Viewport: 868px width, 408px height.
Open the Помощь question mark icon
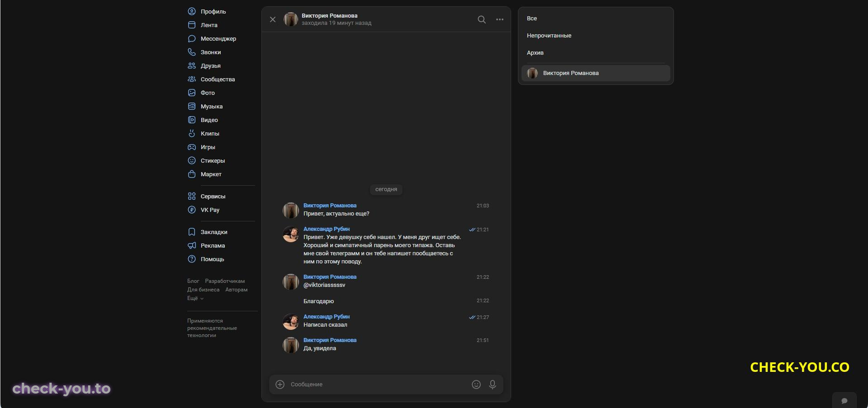click(192, 259)
